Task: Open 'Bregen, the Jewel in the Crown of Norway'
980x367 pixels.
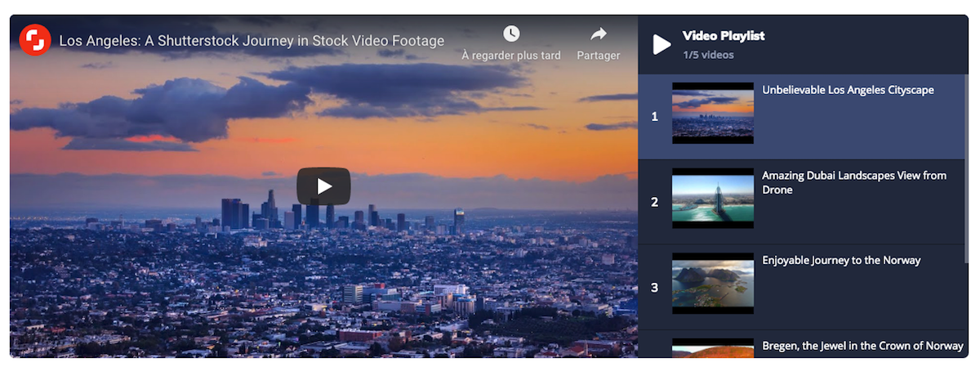Action: [862, 346]
